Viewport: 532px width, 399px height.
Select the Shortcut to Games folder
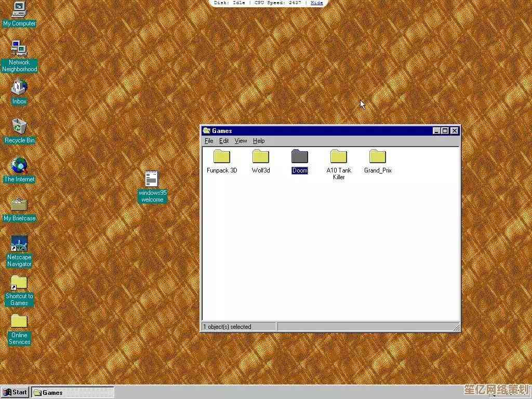click(x=19, y=283)
